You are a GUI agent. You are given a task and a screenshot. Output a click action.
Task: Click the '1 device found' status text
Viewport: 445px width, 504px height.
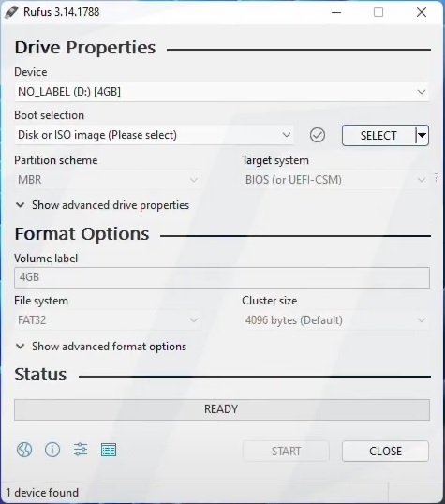pos(42,493)
